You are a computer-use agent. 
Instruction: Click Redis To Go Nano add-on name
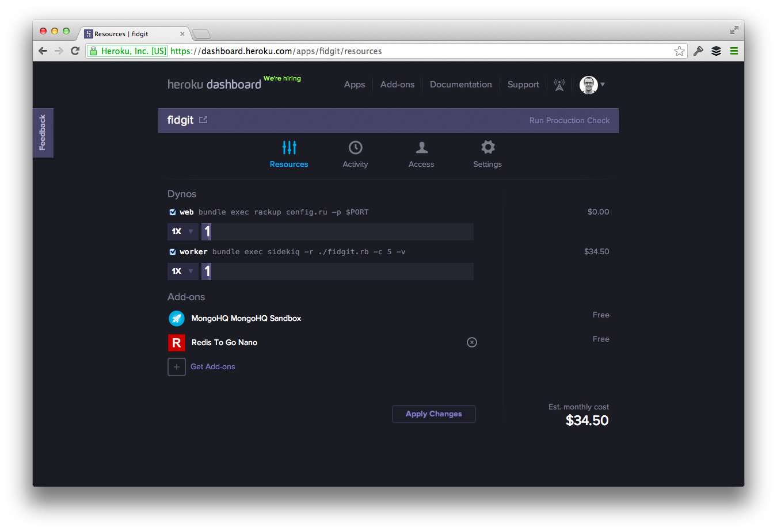coord(224,343)
